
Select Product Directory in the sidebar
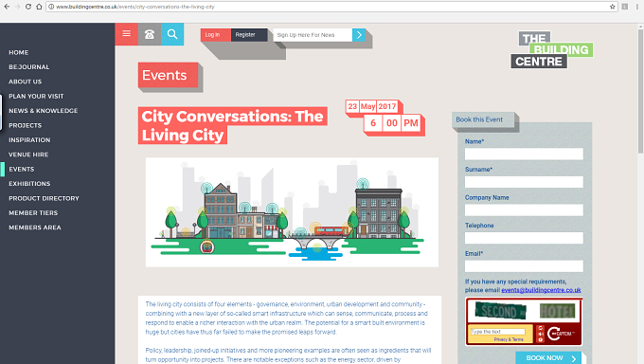coord(44,198)
